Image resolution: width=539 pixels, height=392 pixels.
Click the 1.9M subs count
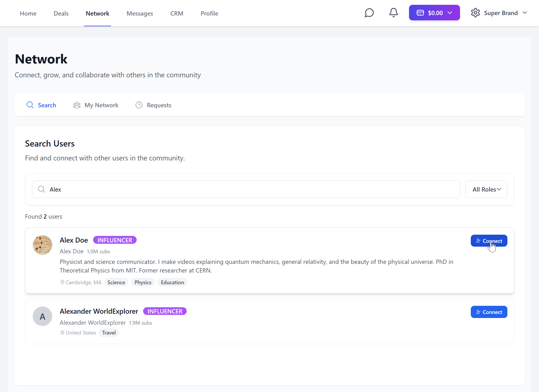click(x=140, y=323)
